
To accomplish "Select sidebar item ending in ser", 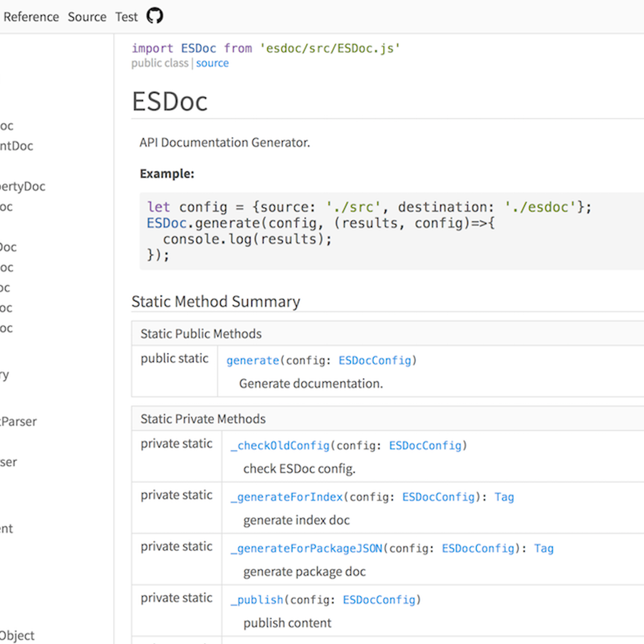I will (x=8, y=462).
